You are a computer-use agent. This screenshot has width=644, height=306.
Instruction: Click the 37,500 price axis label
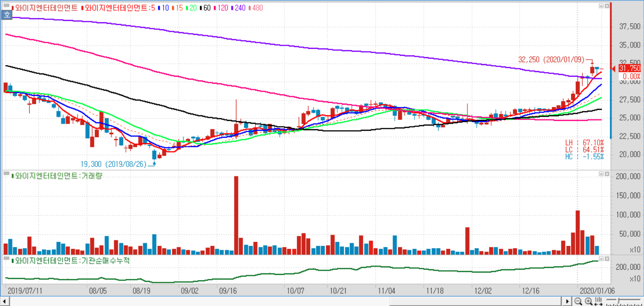[x=630, y=27]
